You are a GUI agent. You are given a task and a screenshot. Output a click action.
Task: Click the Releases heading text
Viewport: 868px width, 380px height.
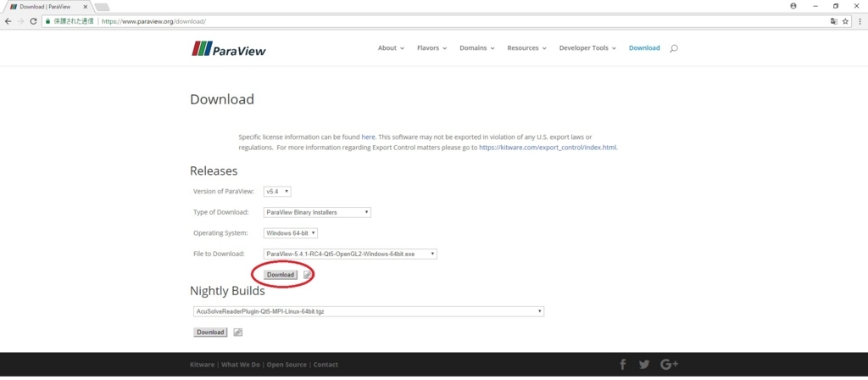point(214,170)
